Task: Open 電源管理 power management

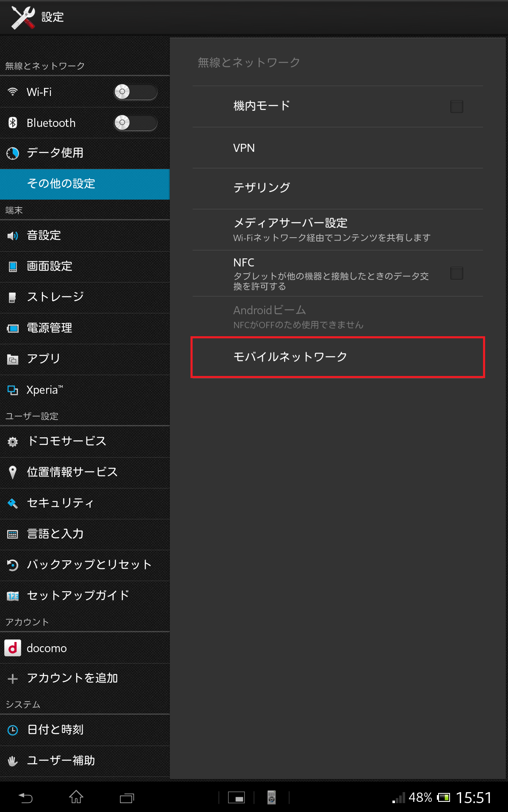Action: [85, 328]
